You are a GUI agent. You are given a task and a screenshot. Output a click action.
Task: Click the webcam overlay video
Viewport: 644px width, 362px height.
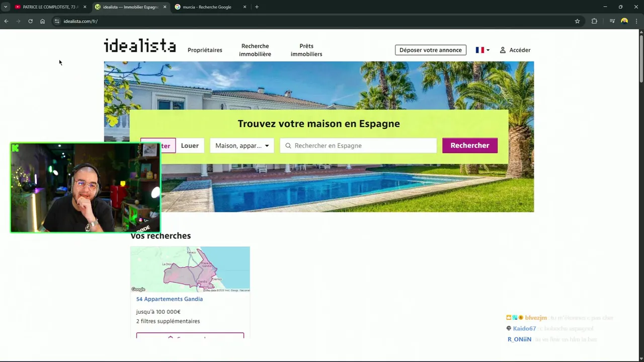click(x=86, y=188)
